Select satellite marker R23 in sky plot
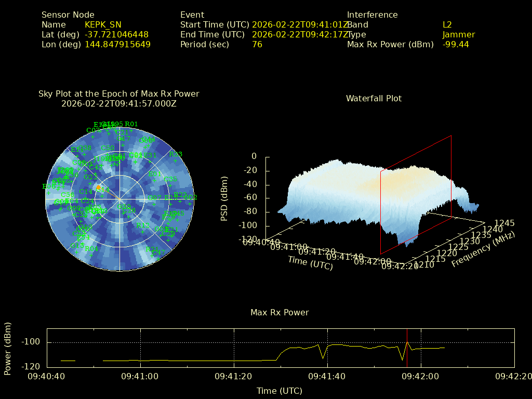Screen dimensions: 532x399 [x=176, y=154]
